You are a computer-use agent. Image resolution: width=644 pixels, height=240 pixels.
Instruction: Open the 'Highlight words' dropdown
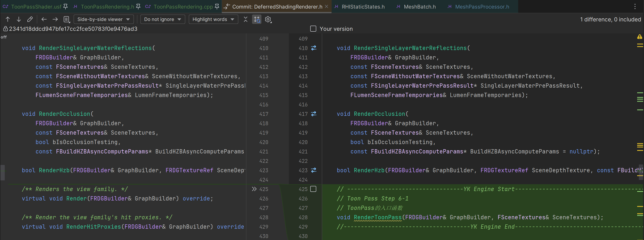[213, 19]
